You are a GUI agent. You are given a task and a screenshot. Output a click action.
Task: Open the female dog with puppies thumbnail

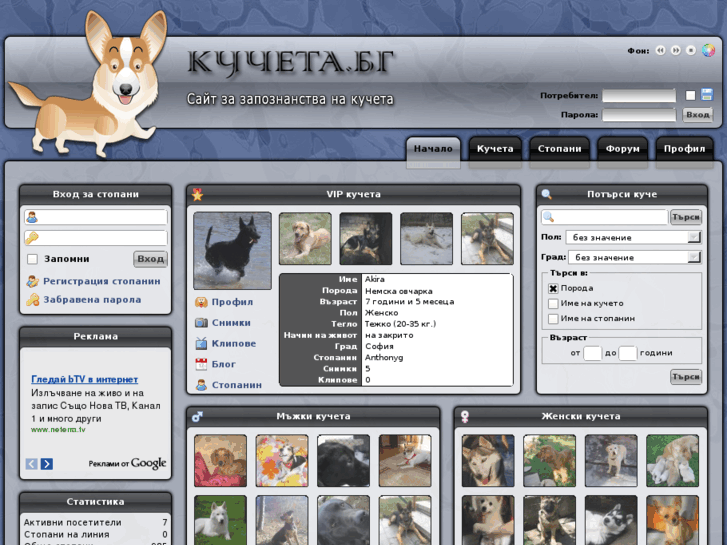[673, 461]
